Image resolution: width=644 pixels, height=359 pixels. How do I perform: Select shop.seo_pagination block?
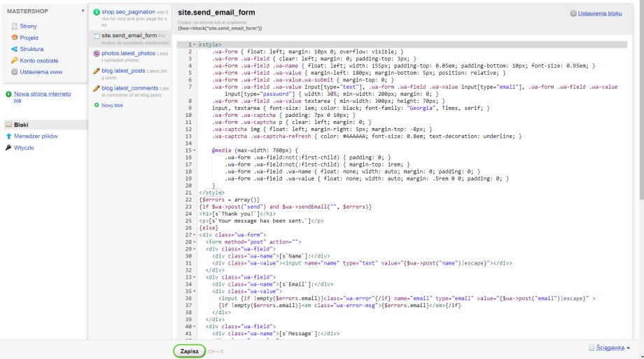click(x=128, y=12)
